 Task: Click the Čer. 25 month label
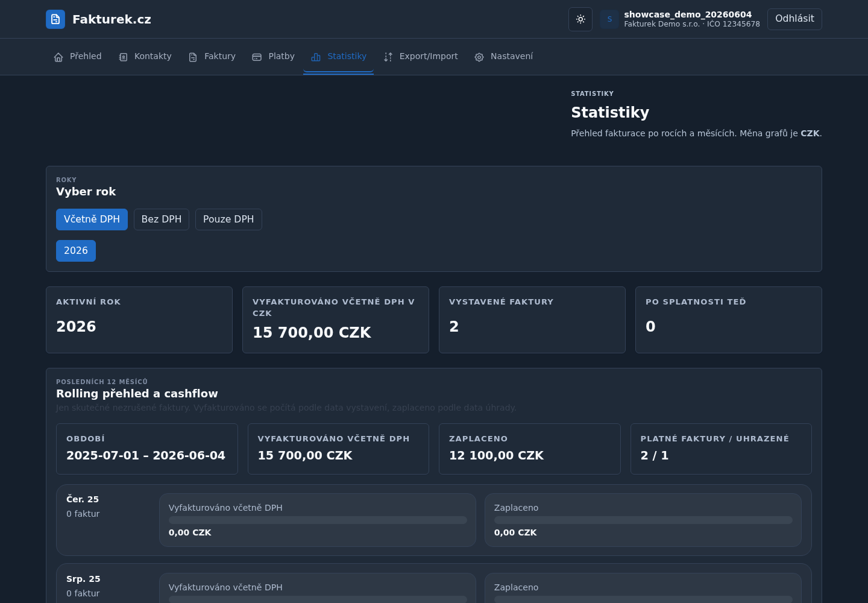[83, 499]
